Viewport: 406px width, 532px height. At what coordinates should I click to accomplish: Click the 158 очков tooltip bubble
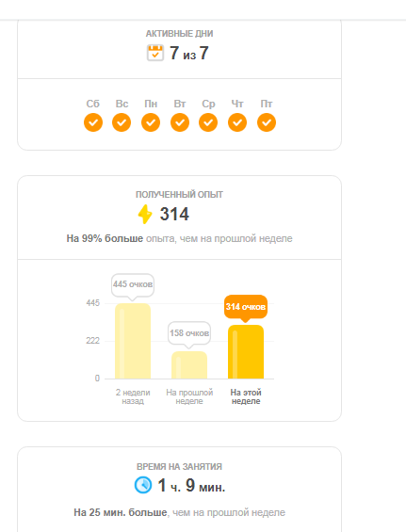(189, 334)
